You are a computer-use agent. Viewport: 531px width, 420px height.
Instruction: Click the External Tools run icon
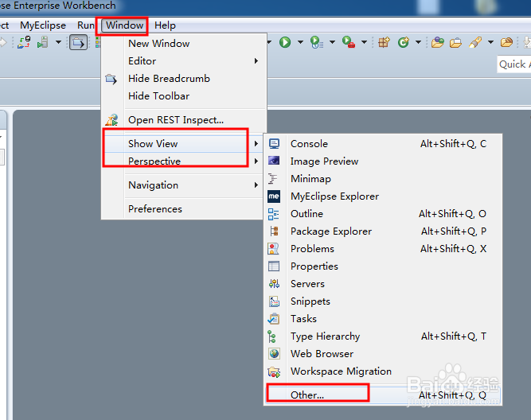point(349,42)
